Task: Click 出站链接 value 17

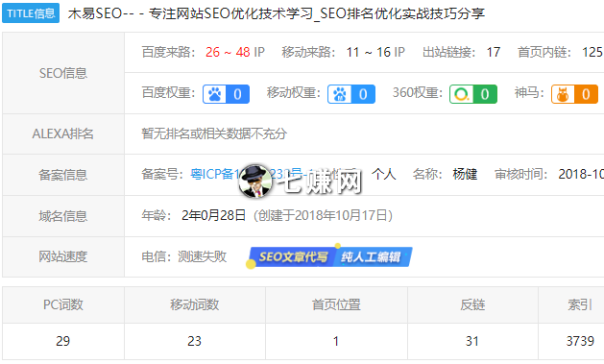Action: click(493, 52)
